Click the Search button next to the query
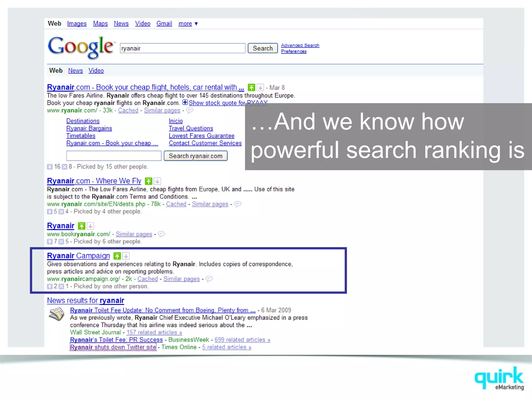 pos(263,48)
